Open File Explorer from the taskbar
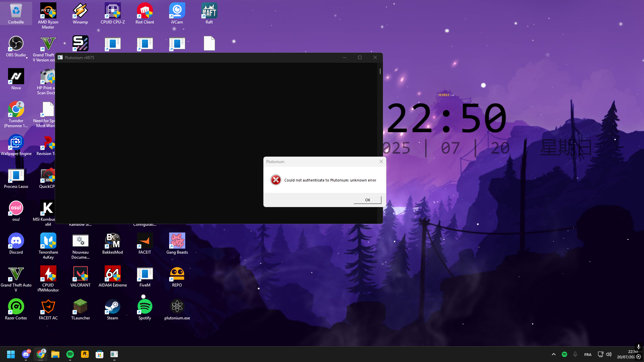 [x=55, y=354]
